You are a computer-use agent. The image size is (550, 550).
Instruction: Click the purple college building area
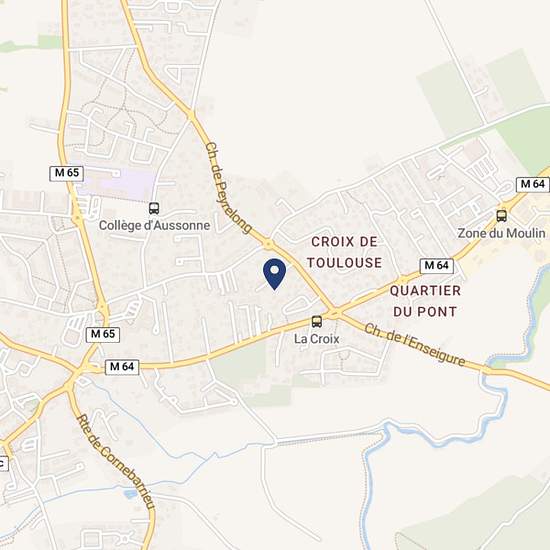[x=118, y=184]
